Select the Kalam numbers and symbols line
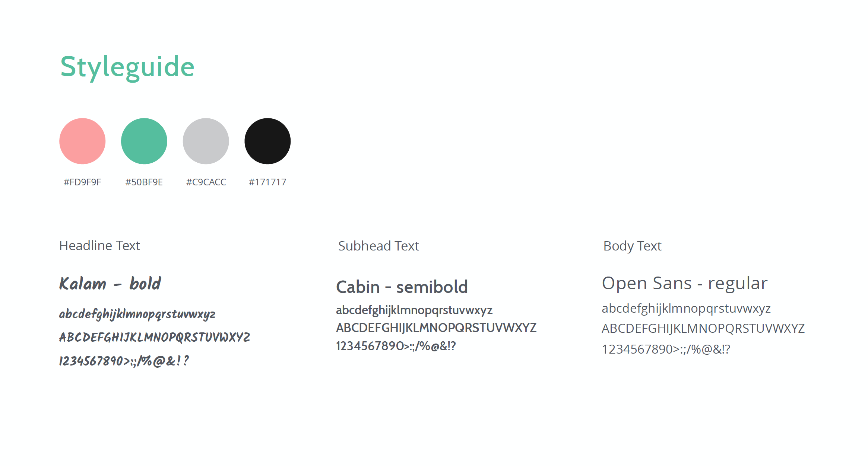 (x=124, y=361)
